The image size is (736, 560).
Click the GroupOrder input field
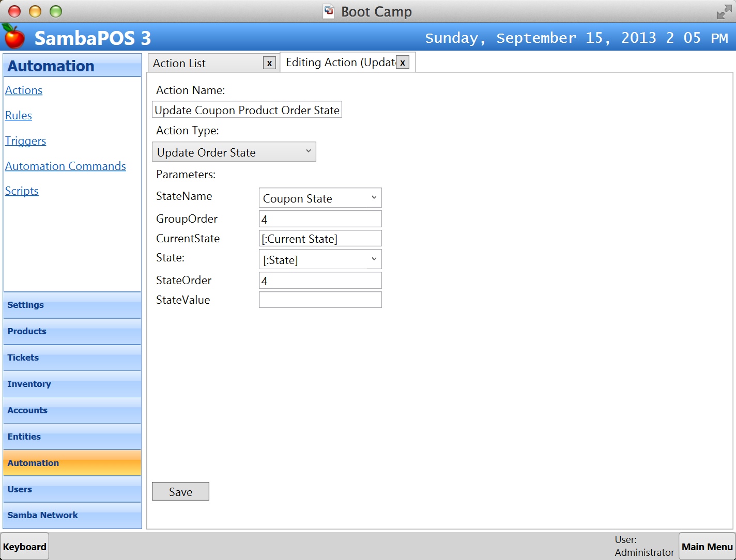point(320,219)
